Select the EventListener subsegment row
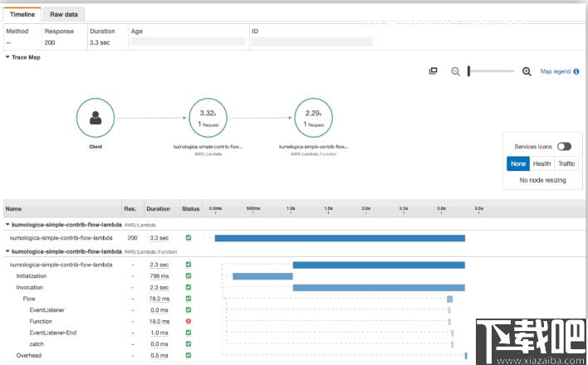Viewport: 588px width, 365px height. (294, 310)
